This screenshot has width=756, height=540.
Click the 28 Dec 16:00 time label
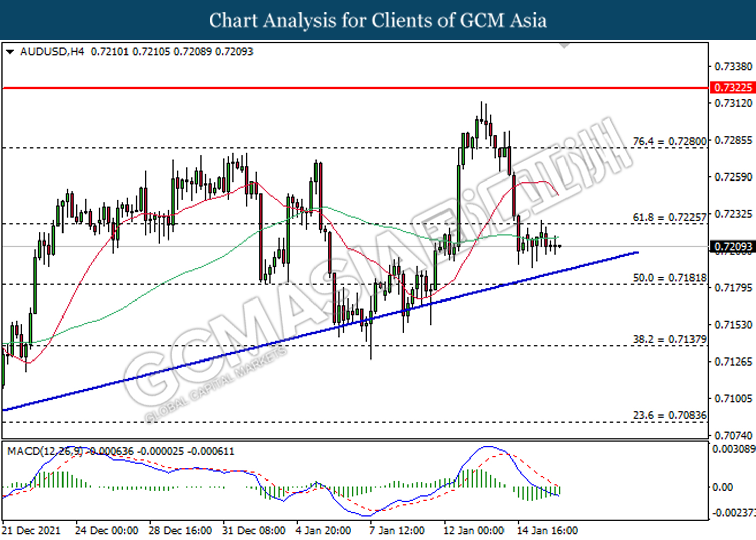180,531
